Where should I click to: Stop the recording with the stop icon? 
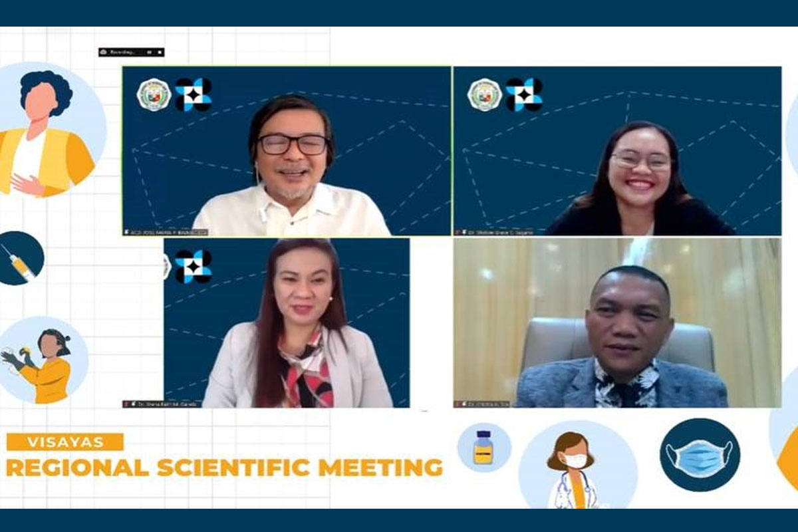point(160,52)
